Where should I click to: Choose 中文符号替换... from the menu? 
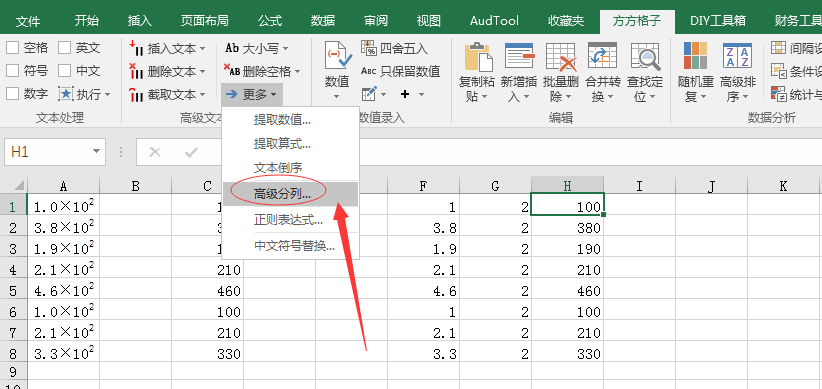(290, 246)
